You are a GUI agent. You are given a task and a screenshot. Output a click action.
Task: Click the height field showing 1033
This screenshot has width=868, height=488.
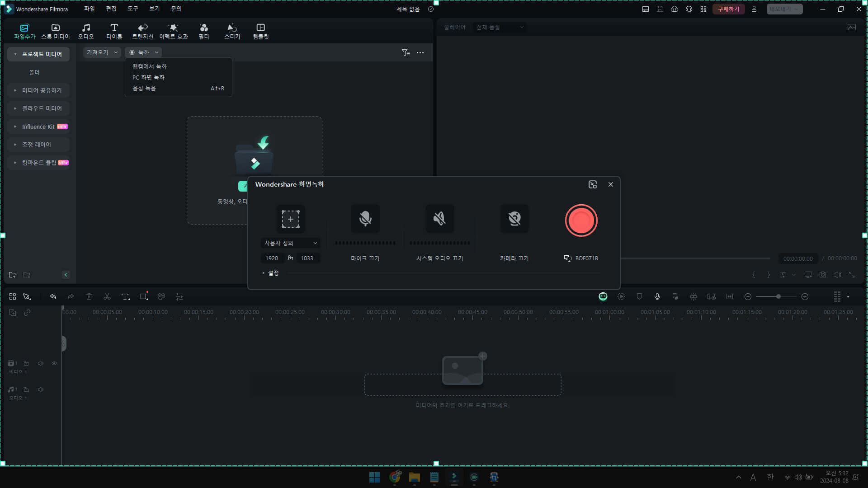click(x=307, y=258)
